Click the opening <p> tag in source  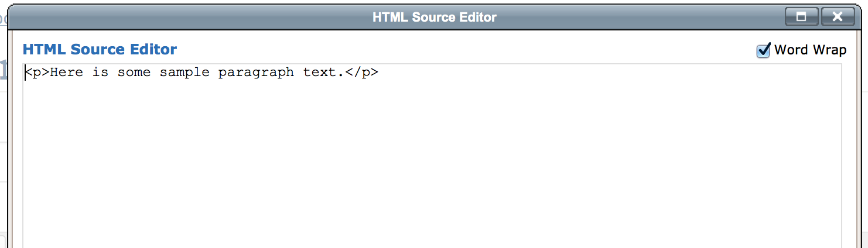click(x=37, y=73)
